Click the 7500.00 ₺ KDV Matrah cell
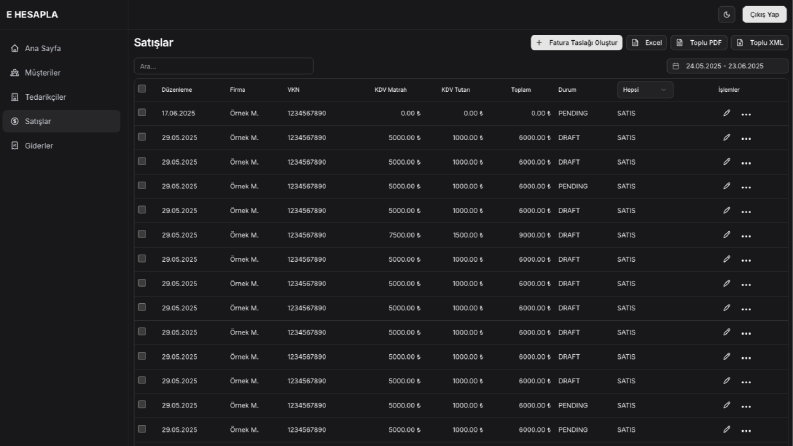 405,235
